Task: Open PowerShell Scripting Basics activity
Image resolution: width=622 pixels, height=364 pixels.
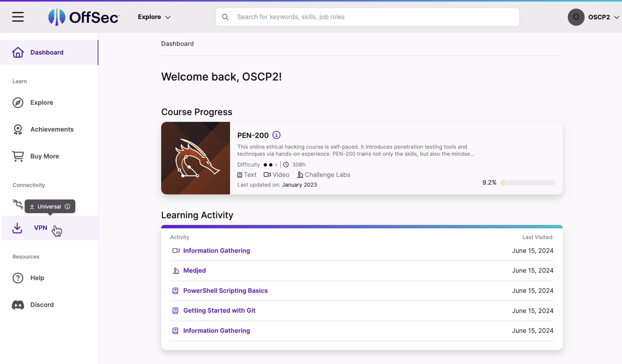Action: pos(225,290)
